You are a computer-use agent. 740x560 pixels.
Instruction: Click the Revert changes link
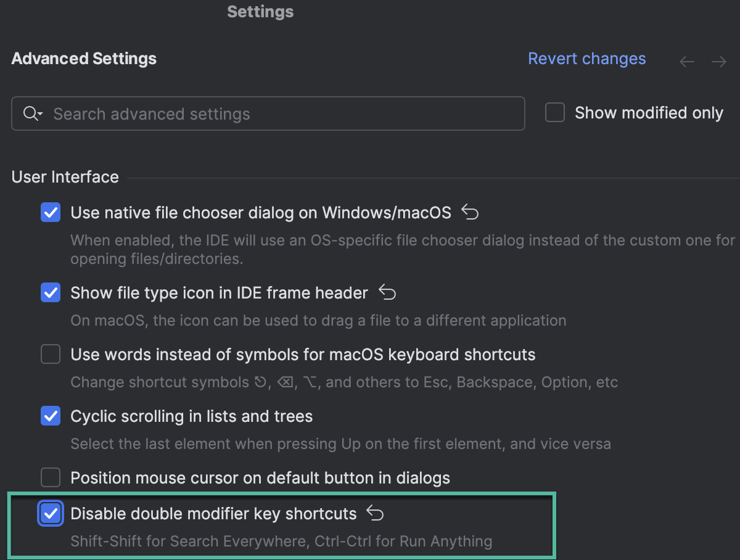tap(587, 59)
